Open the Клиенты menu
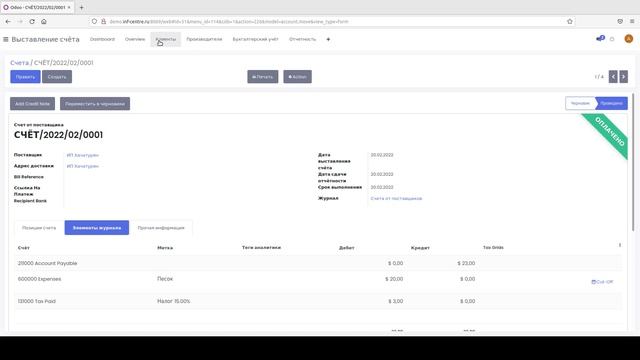 tap(165, 39)
